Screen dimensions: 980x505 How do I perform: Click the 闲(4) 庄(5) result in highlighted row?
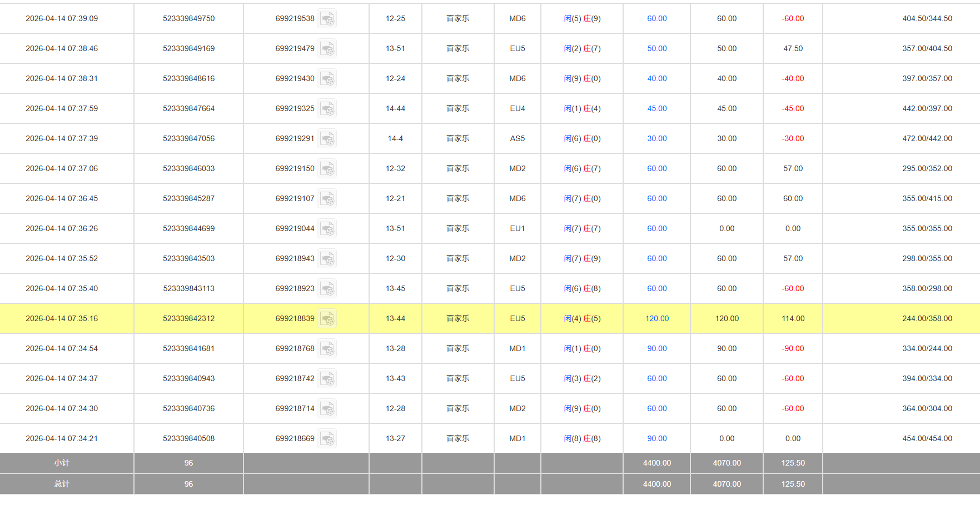582,319
